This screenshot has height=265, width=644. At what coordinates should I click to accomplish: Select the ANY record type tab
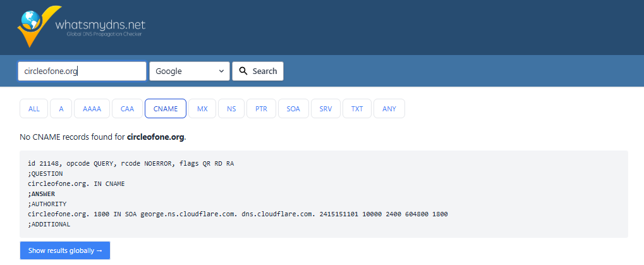coord(389,109)
